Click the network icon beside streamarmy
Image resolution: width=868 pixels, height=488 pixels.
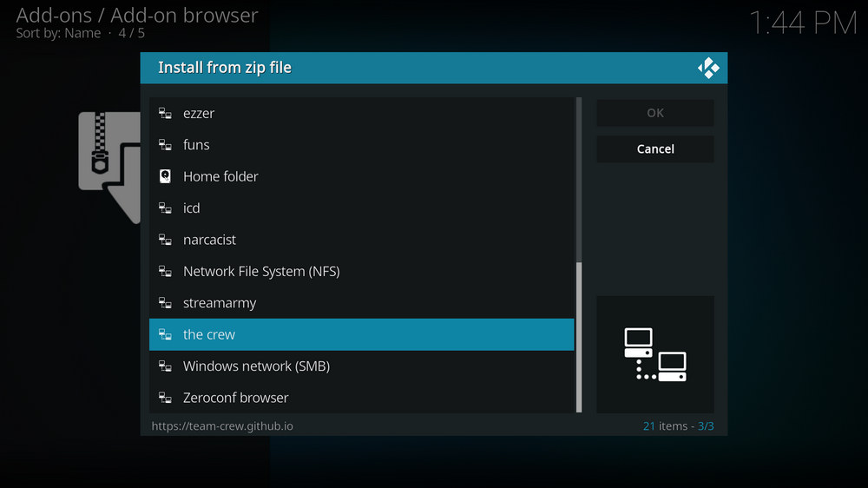165,303
